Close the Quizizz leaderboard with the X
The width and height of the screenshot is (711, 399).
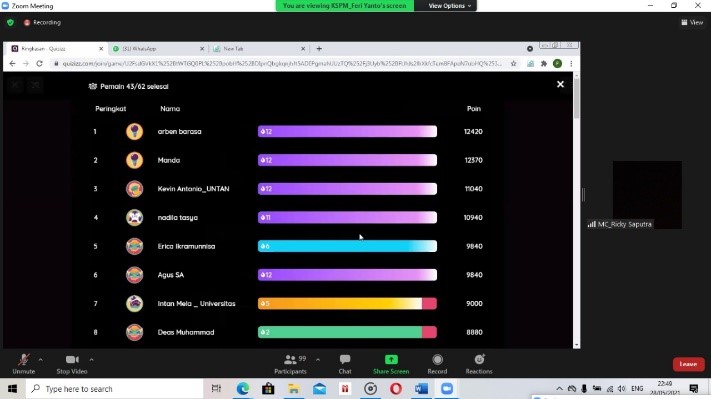pos(560,84)
